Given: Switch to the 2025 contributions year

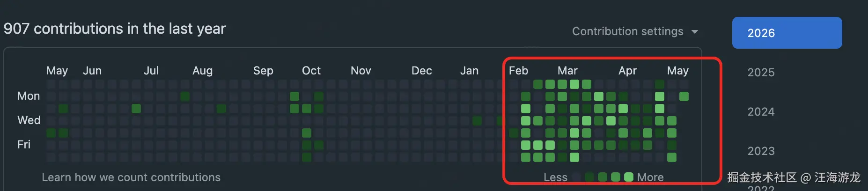Looking at the screenshot, I should (x=761, y=72).
